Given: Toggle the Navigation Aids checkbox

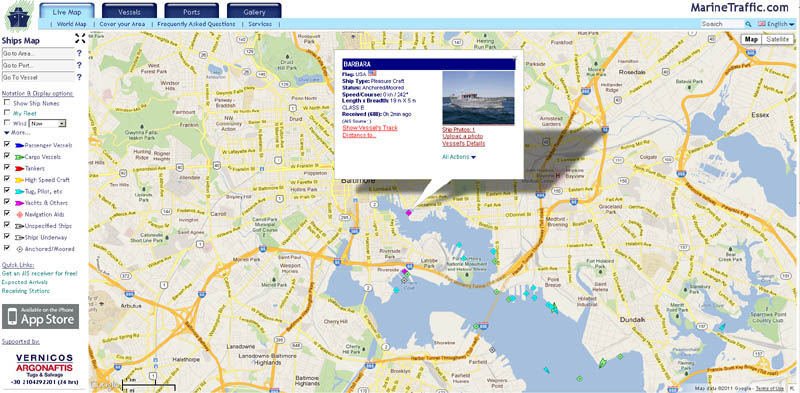Looking at the screenshot, I should (x=7, y=214).
